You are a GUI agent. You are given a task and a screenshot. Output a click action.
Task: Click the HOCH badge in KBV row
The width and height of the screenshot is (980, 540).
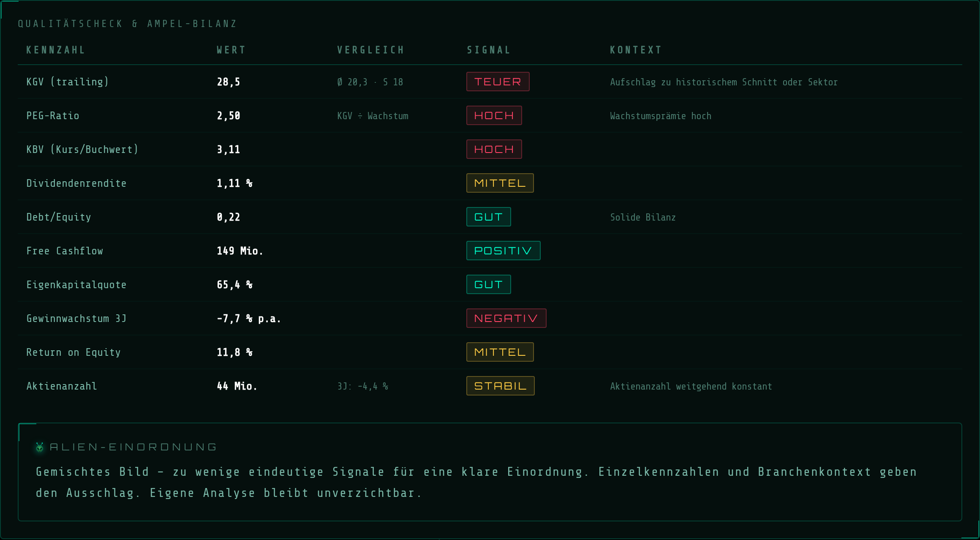click(494, 149)
